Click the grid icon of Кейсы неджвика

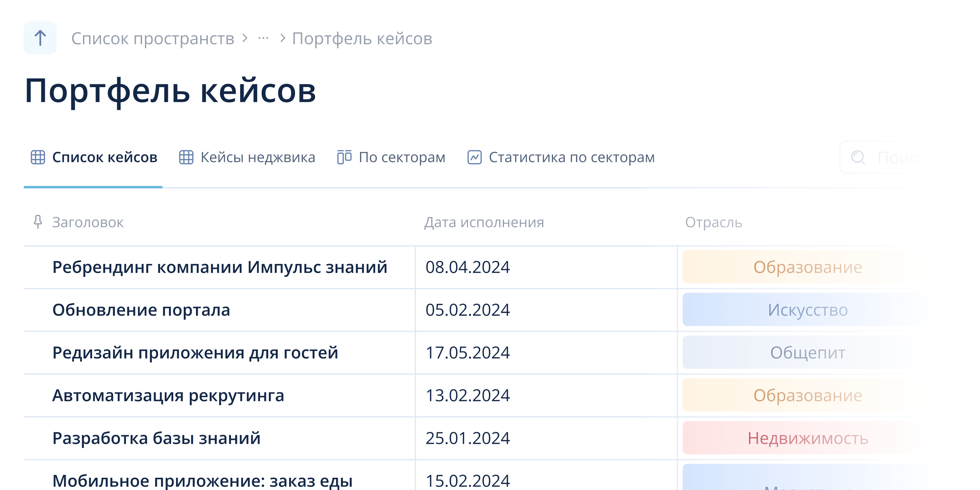click(186, 157)
